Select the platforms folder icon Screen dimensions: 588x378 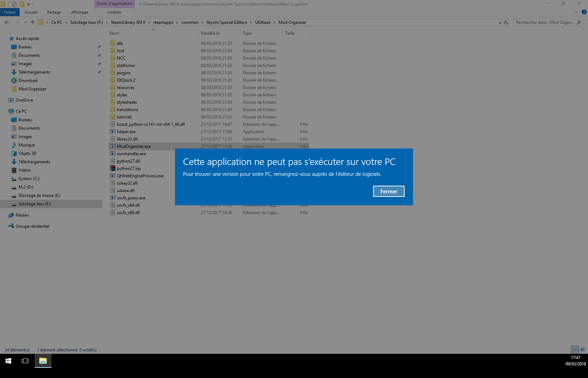coord(113,66)
